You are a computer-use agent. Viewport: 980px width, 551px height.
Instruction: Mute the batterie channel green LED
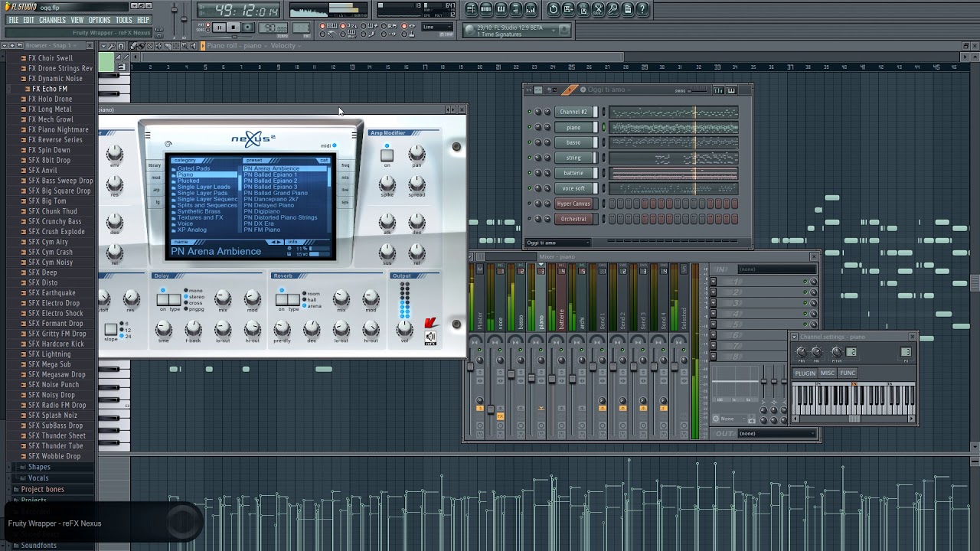tap(529, 173)
